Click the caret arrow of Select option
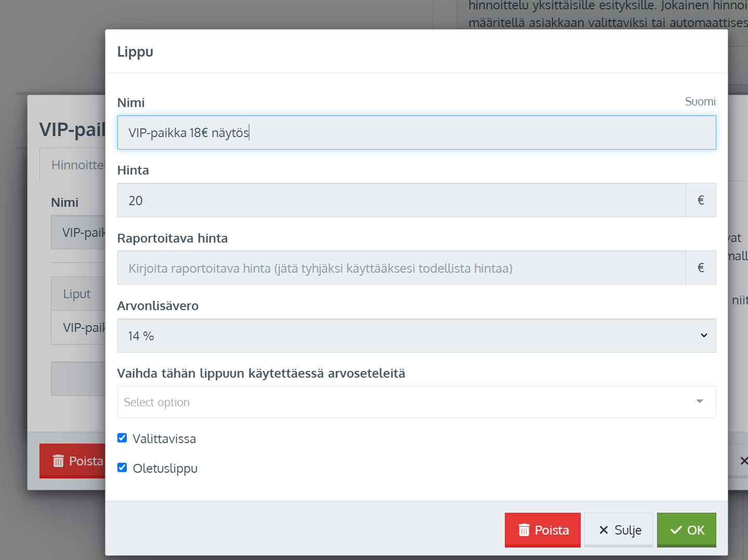 click(x=699, y=402)
